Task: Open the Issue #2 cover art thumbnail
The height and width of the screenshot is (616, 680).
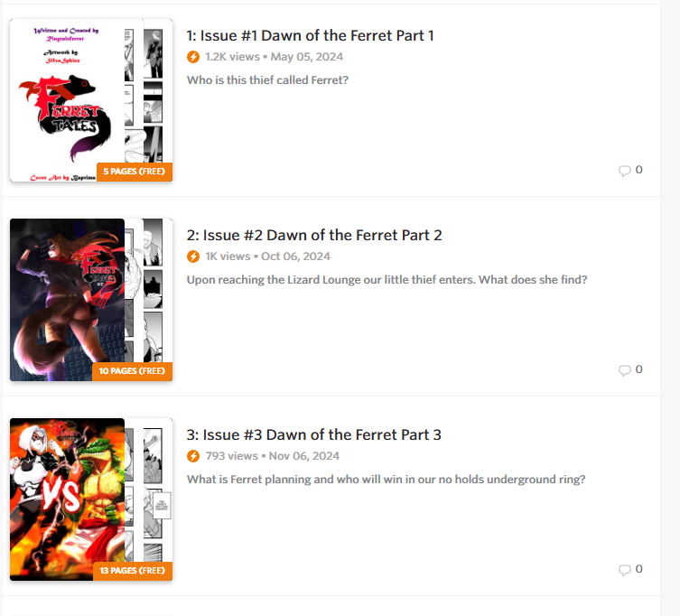Action: 67,300
